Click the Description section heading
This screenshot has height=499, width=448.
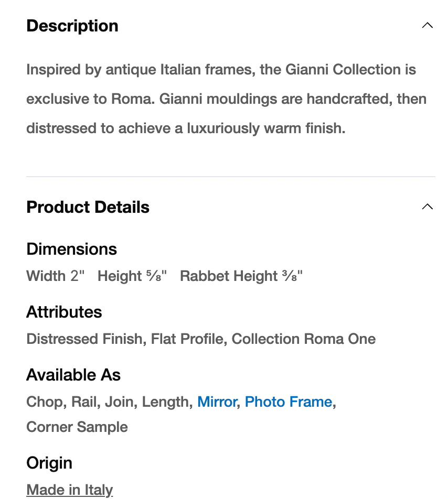72,26
